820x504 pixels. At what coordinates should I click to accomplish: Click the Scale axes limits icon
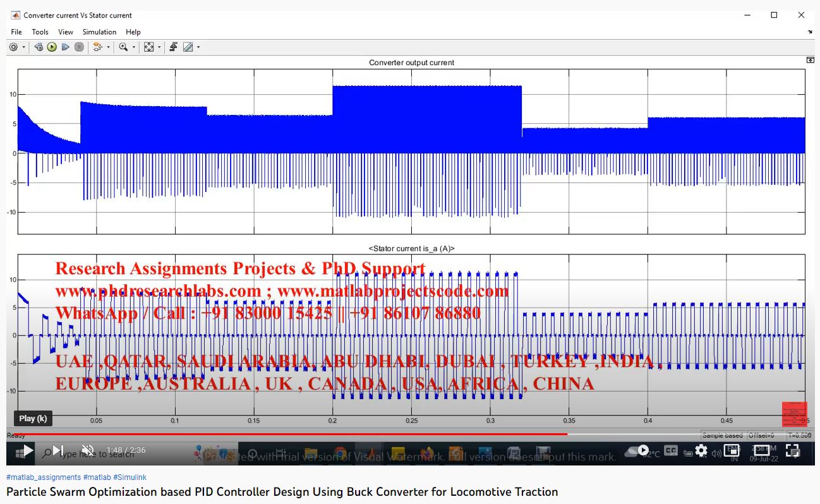point(148,47)
